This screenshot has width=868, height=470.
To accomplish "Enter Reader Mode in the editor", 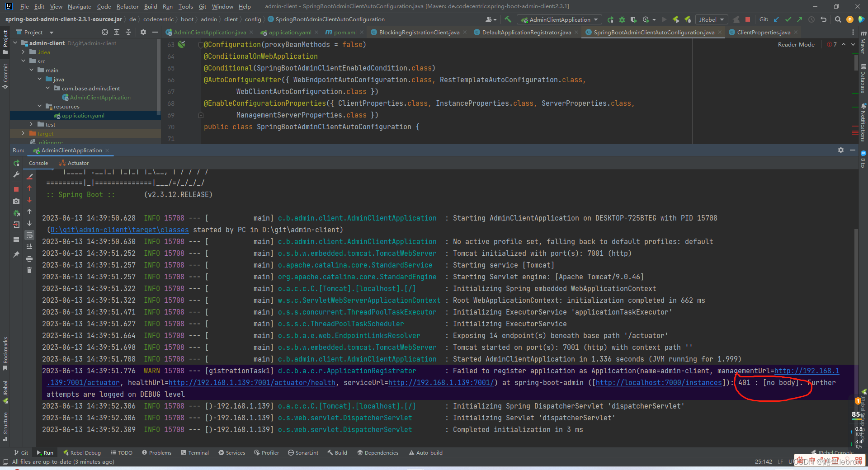I will tap(796, 44).
